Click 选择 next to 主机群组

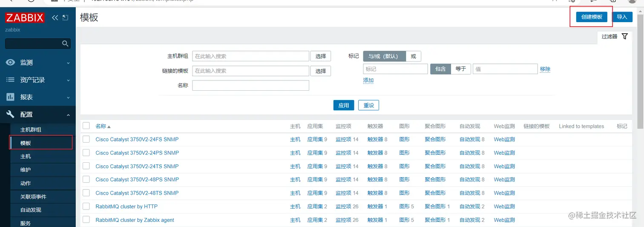tap(320, 56)
